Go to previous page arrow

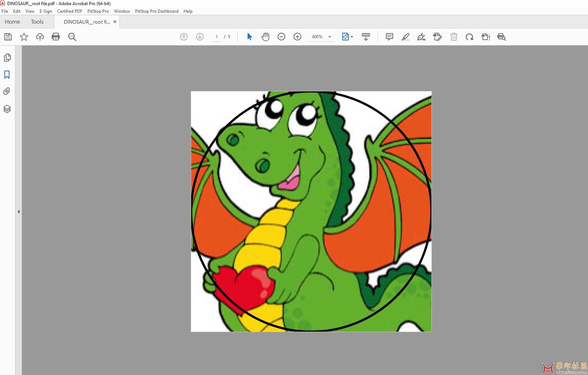tap(184, 37)
